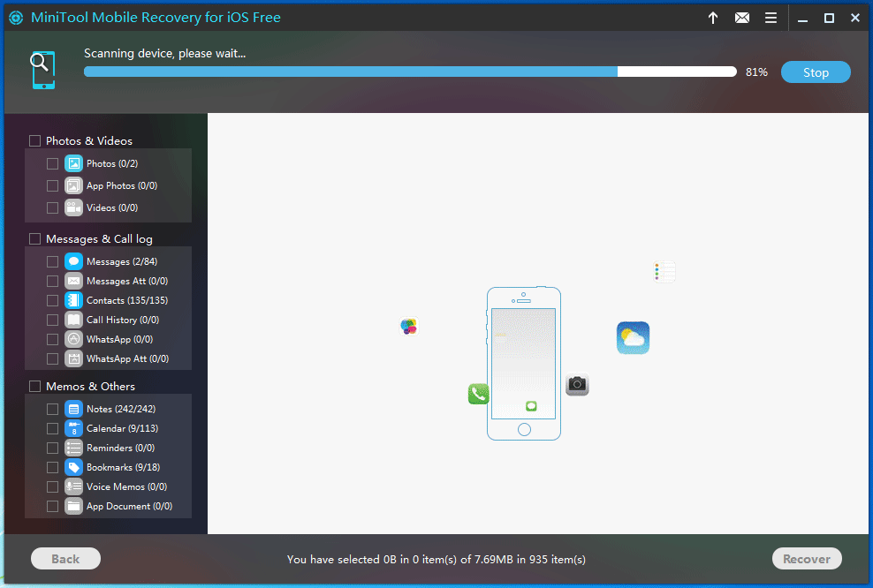873x588 pixels.
Task: Open the "Voice Memos (0/0)" label
Action: (x=126, y=486)
